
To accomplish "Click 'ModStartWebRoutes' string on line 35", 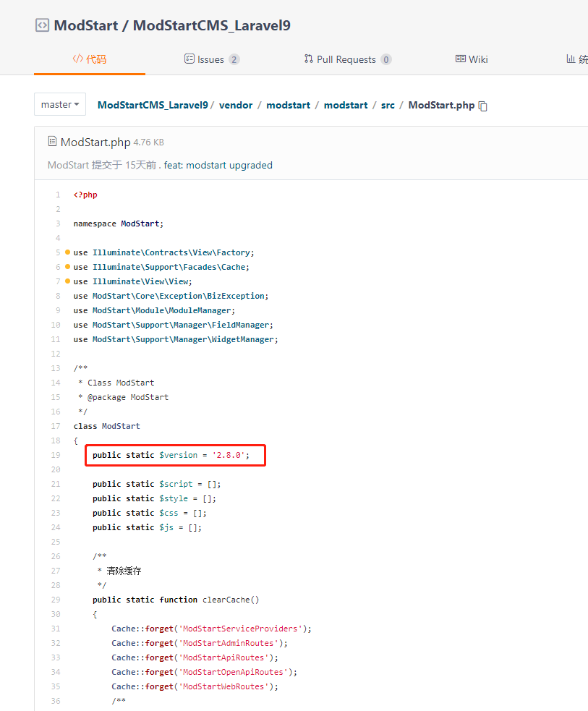I will click(x=223, y=686).
